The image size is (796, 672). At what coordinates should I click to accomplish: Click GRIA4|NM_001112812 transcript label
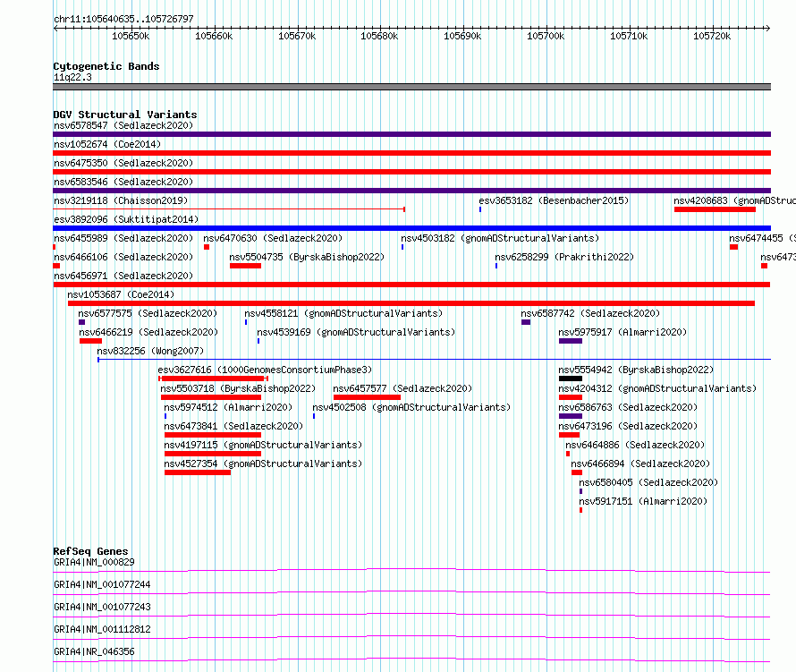(x=102, y=629)
